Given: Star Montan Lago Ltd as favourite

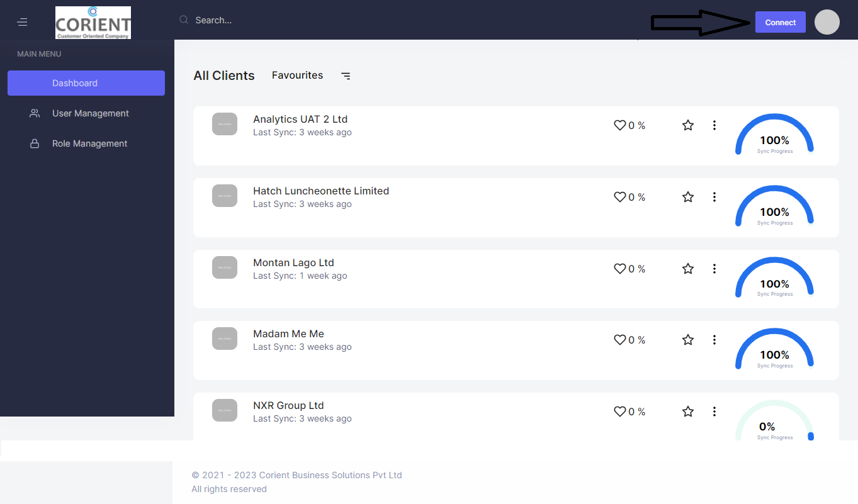Looking at the screenshot, I should tap(688, 269).
